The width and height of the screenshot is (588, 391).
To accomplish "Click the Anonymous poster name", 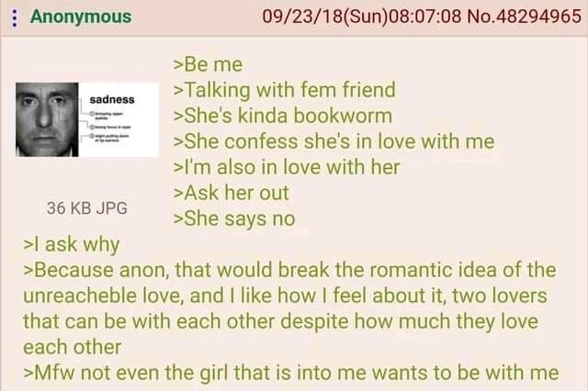I will click(x=81, y=17).
